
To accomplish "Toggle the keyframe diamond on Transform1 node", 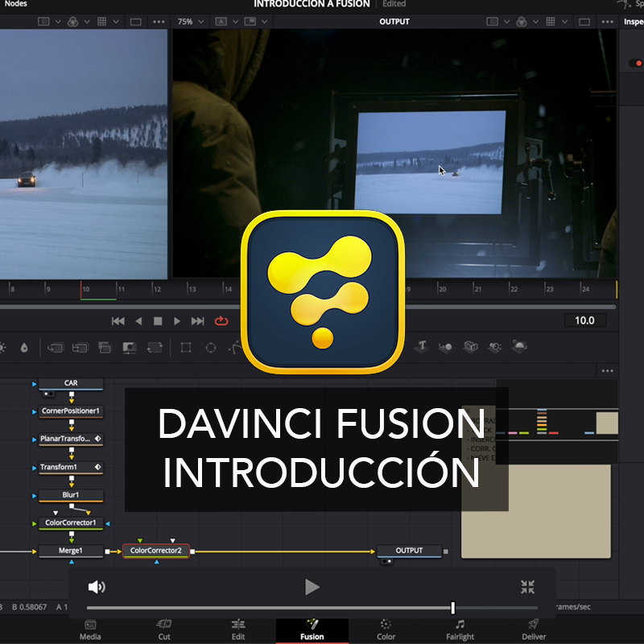I will tap(97, 467).
